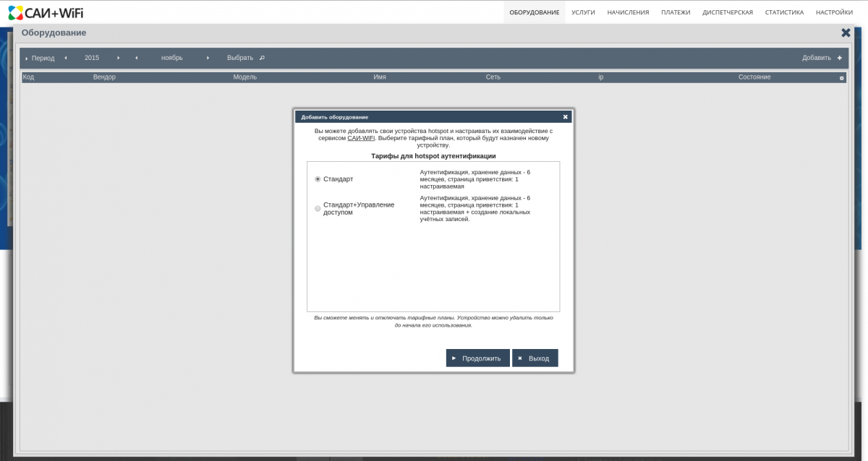Follow the САИ-WiFi link in dialog text
The width and height of the screenshot is (868, 461).
(x=361, y=138)
